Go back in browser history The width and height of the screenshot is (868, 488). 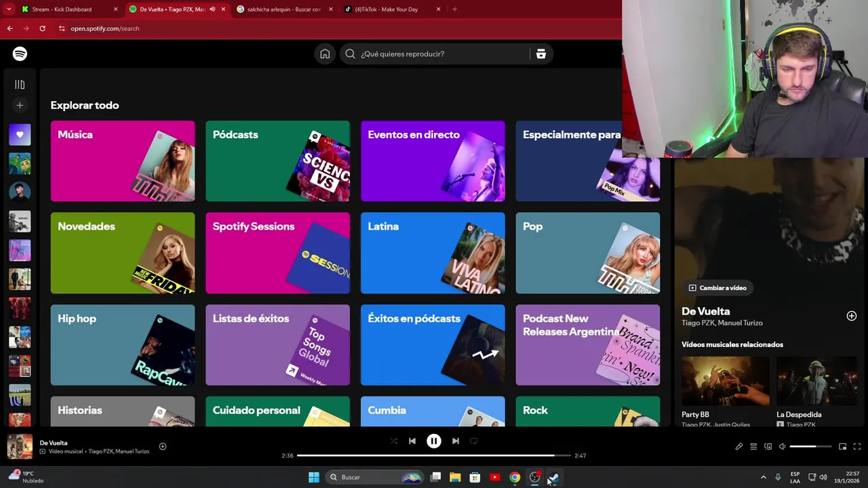coord(9,28)
